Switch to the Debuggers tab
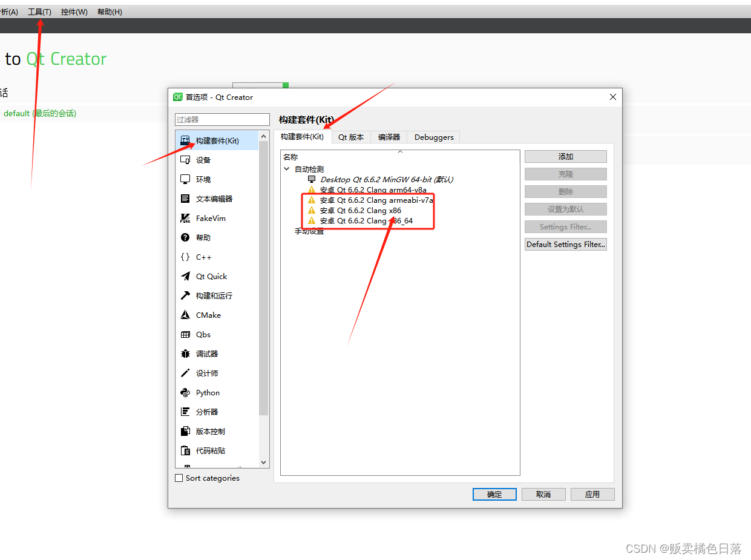Viewport: 751px width, 560px height. tap(433, 137)
